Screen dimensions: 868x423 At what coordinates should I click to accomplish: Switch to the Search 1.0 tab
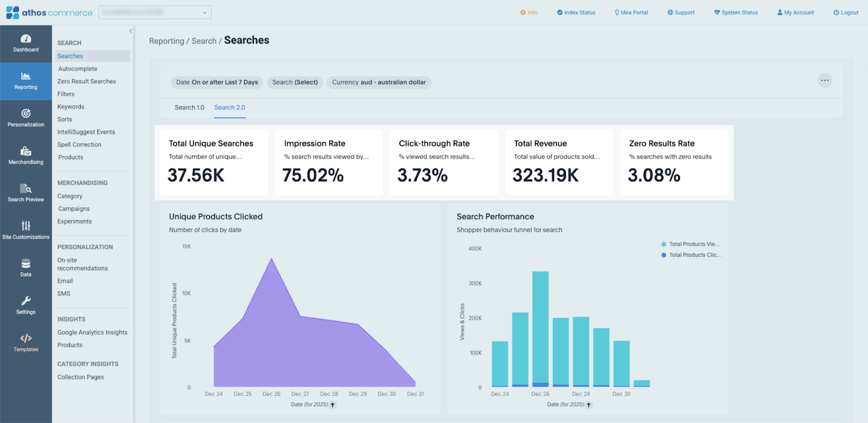[x=189, y=107]
